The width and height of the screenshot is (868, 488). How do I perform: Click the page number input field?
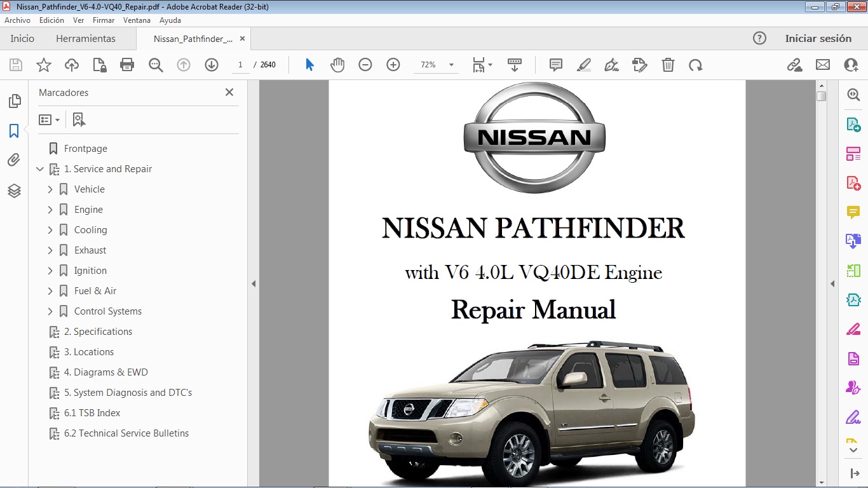(x=241, y=65)
